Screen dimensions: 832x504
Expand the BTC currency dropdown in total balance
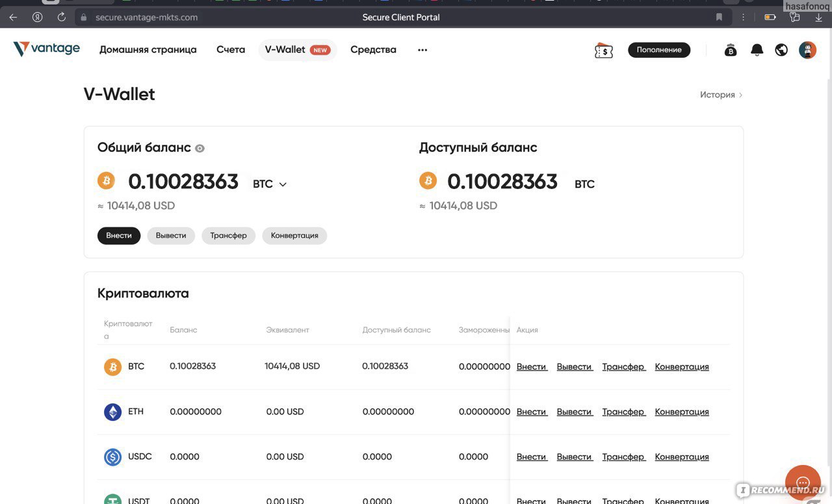pyautogui.click(x=283, y=184)
